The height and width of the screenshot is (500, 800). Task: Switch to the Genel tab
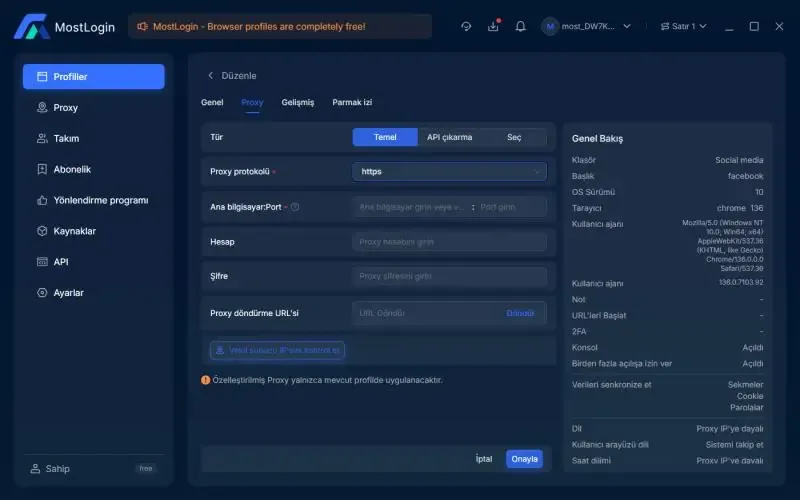[212, 103]
